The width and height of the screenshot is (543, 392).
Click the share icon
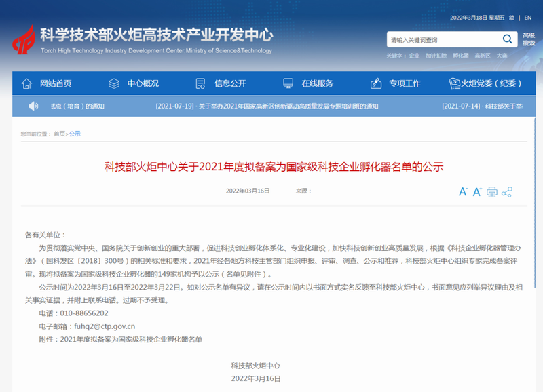coord(506,192)
